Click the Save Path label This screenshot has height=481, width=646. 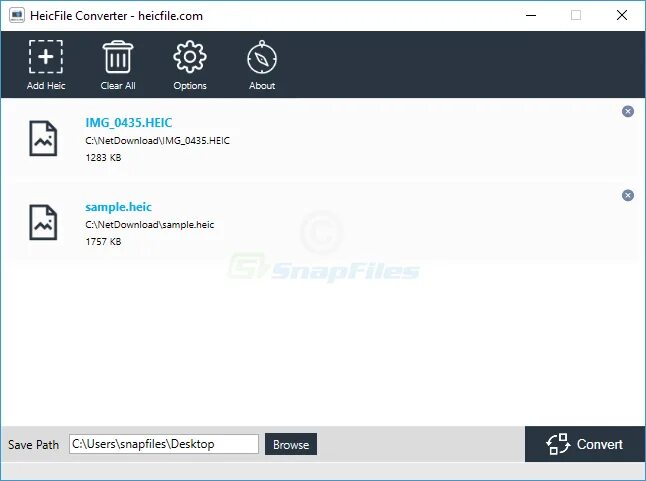(x=33, y=445)
